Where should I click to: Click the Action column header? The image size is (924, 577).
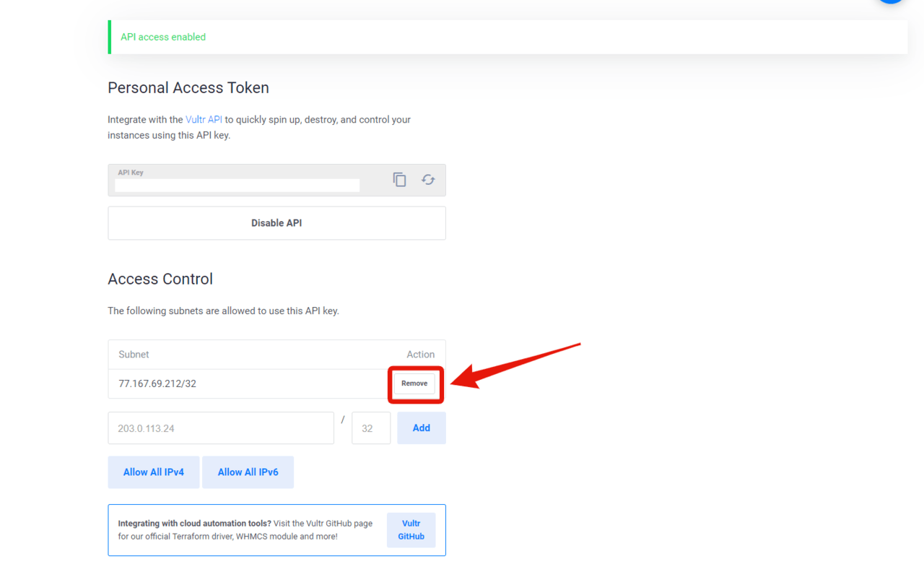420,355
